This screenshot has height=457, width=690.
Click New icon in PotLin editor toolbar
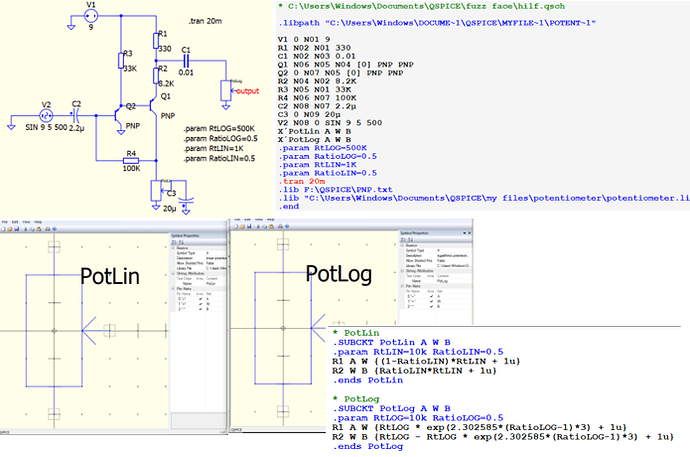point(3,229)
